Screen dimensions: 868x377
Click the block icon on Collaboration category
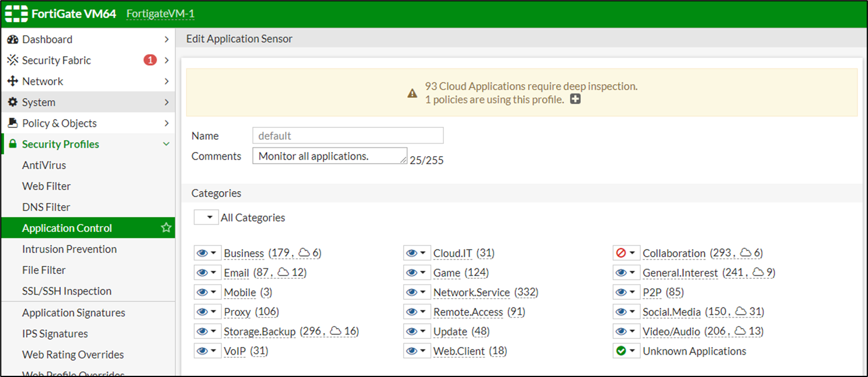[622, 253]
